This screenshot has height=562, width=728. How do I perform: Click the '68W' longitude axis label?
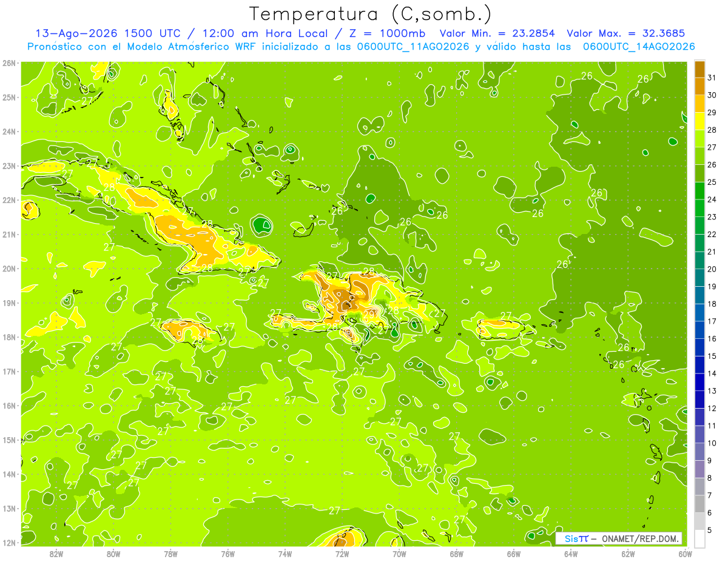click(456, 554)
